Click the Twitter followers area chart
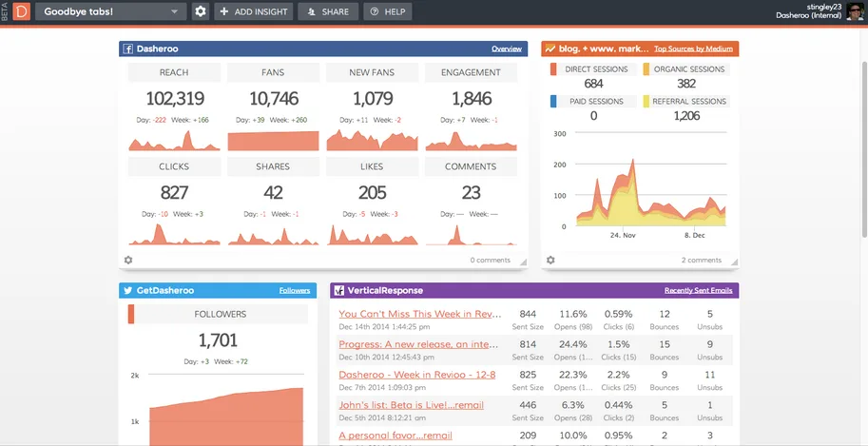The image size is (868, 446). (x=226, y=417)
